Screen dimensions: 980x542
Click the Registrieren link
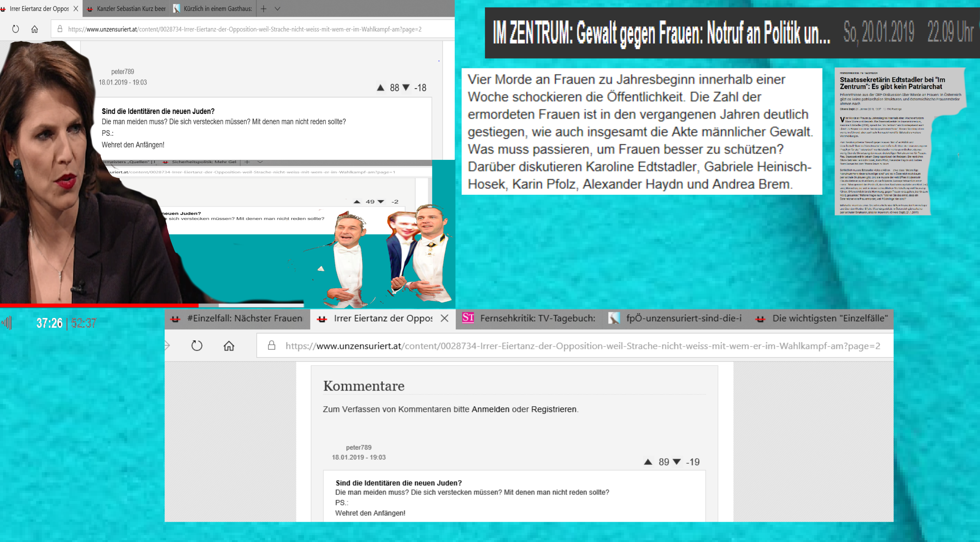coord(554,409)
